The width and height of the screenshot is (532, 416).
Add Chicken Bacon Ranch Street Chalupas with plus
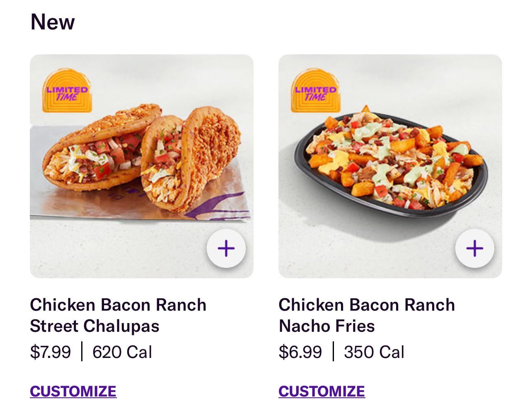pos(226,248)
